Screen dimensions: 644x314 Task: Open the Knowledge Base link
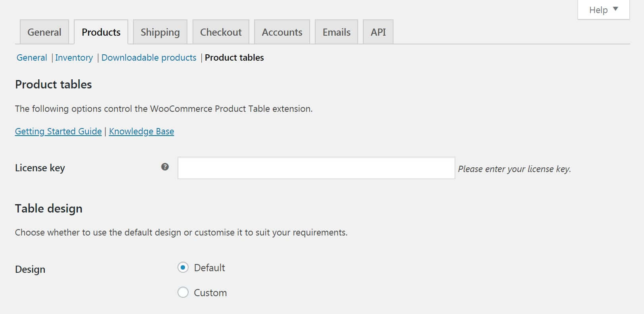[x=141, y=131]
